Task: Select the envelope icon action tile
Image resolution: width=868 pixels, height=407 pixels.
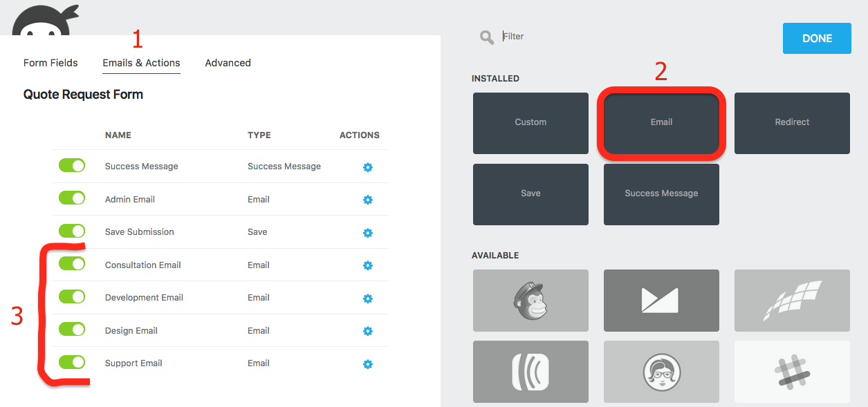Action: pos(661,301)
